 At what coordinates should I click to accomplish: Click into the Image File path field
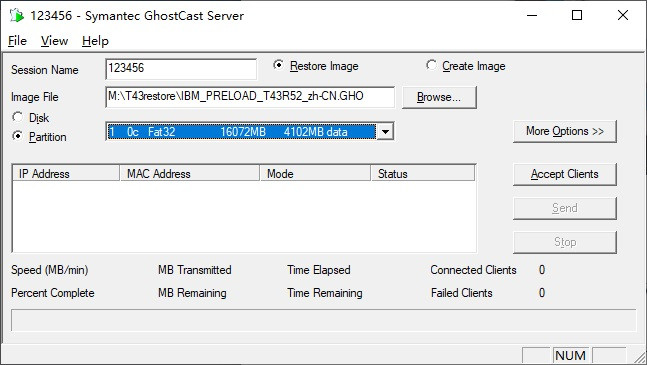pyautogui.click(x=250, y=97)
